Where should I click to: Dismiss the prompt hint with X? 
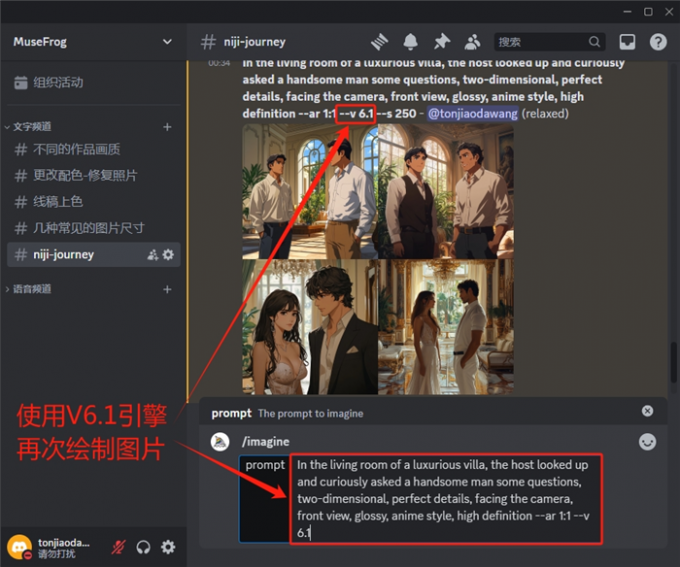tap(647, 411)
